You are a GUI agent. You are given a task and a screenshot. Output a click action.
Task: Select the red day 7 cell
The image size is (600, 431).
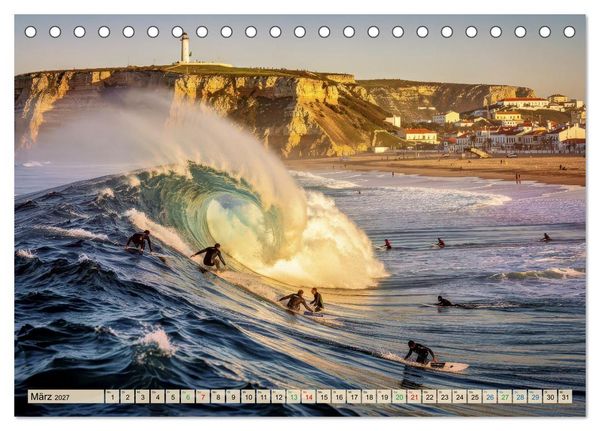[x=203, y=397]
